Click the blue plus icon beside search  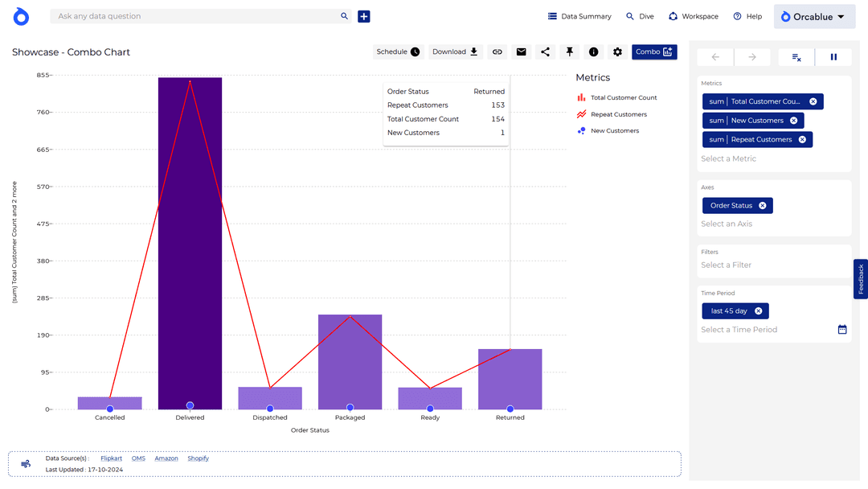coord(364,16)
